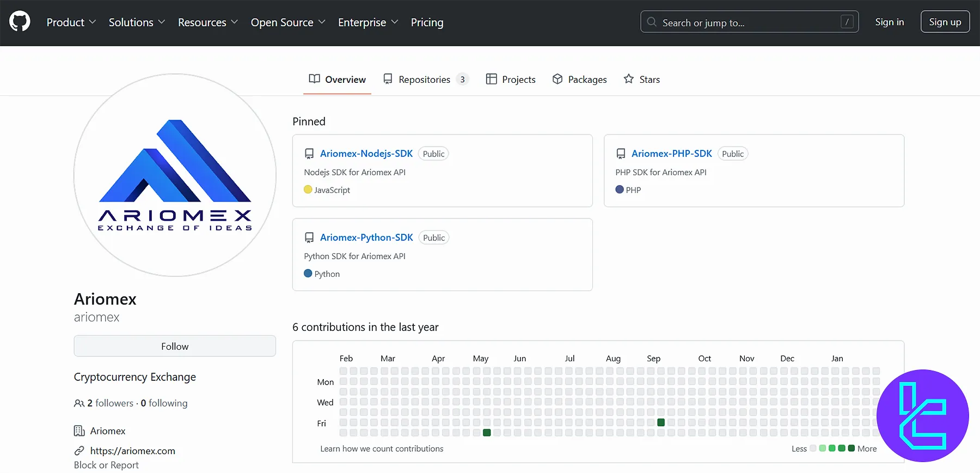Switch to the Stars tab
This screenshot has height=473, width=980.
tap(641, 80)
